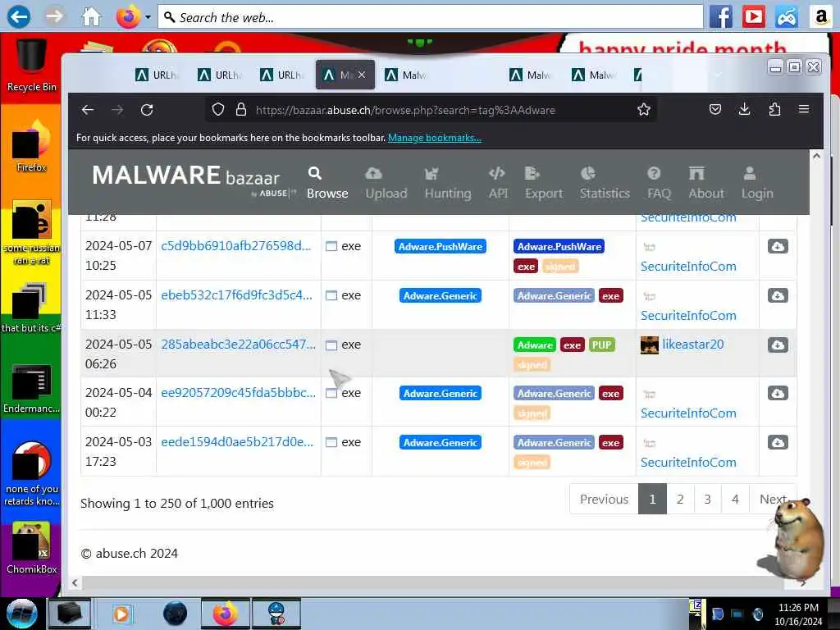Open the Firefox logo dropdown arrow
840x630 pixels.
(x=148, y=17)
